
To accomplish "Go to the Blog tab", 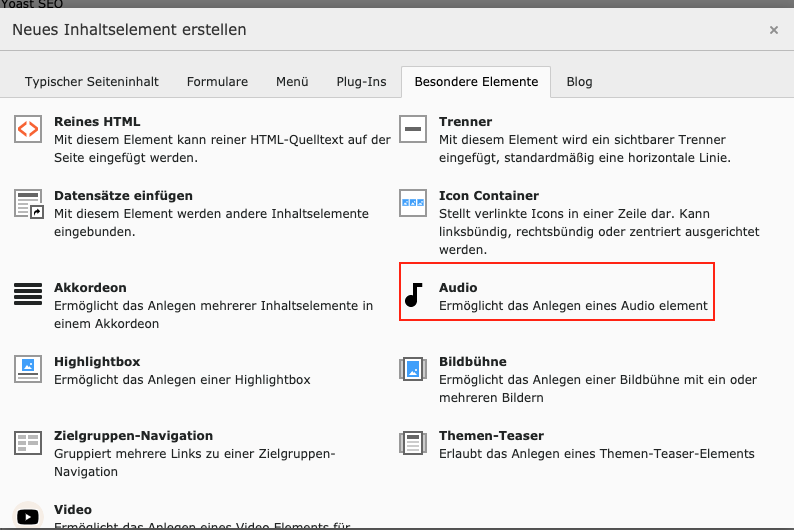I will tap(579, 82).
